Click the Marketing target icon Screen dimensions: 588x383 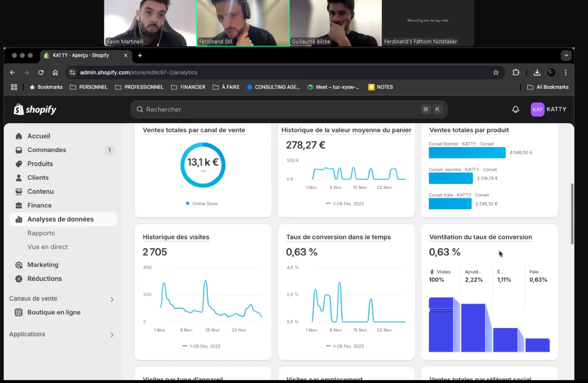(19, 265)
